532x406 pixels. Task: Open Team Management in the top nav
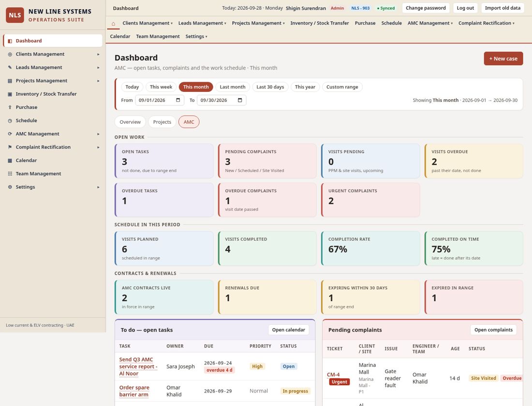[158, 36]
